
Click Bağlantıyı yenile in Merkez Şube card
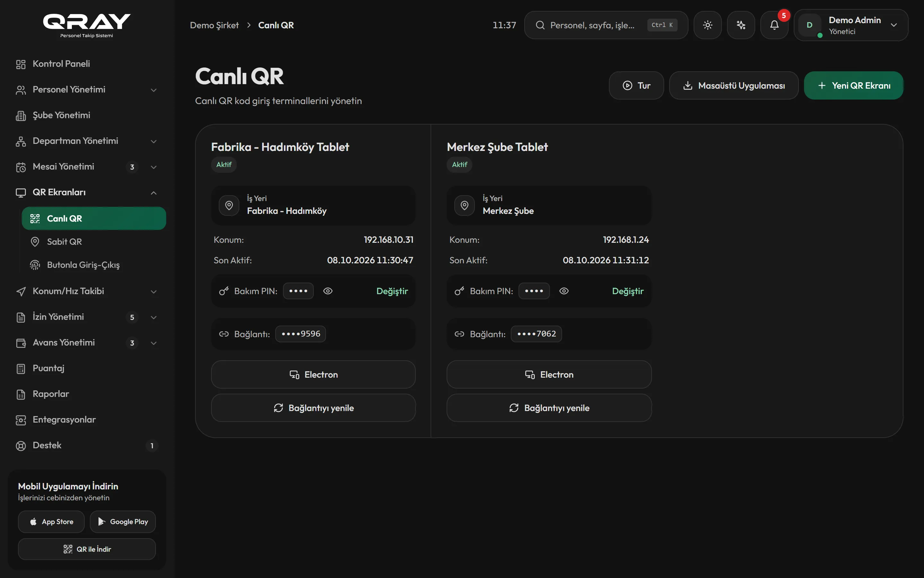pyautogui.click(x=549, y=408)
